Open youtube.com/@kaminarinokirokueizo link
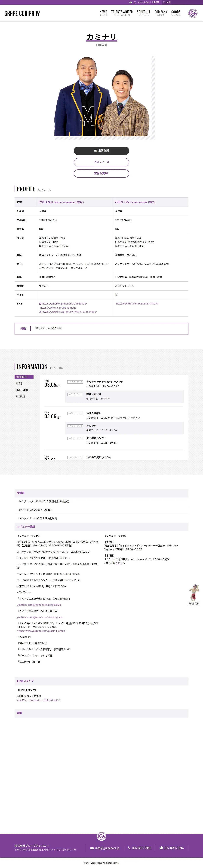Image resolution: width=203 pixels, height=868 pixels. (39, 605)
